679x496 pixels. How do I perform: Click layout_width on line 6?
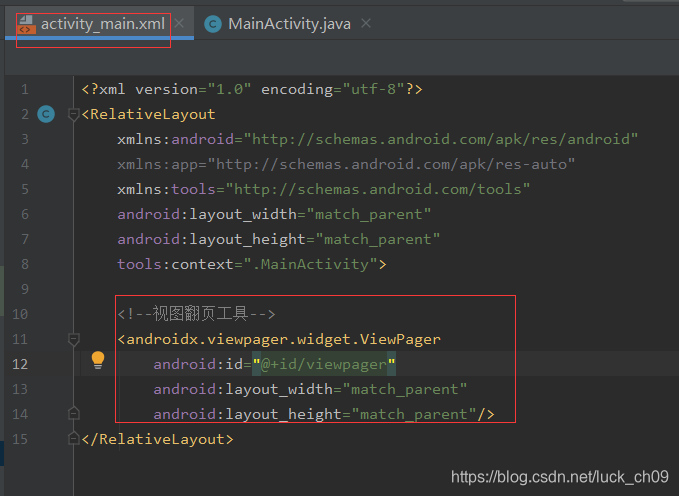pyautogui.click(x=274, y=214)
